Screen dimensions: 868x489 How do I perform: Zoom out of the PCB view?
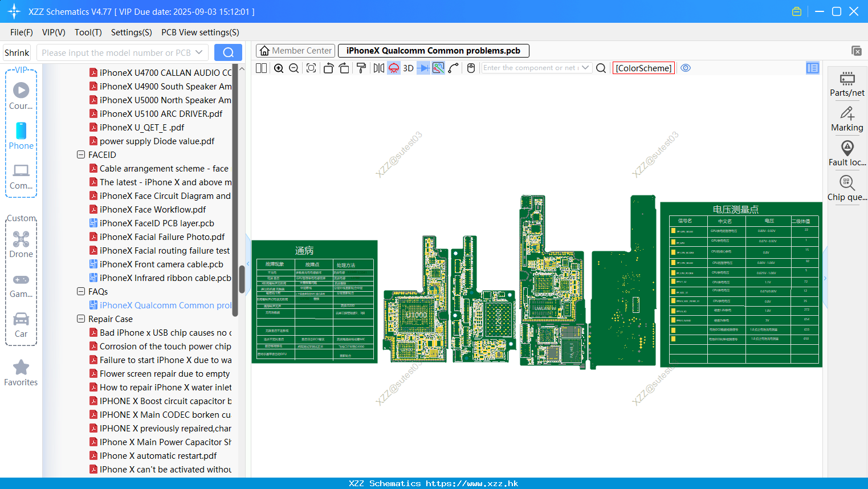tap(294, 68)
